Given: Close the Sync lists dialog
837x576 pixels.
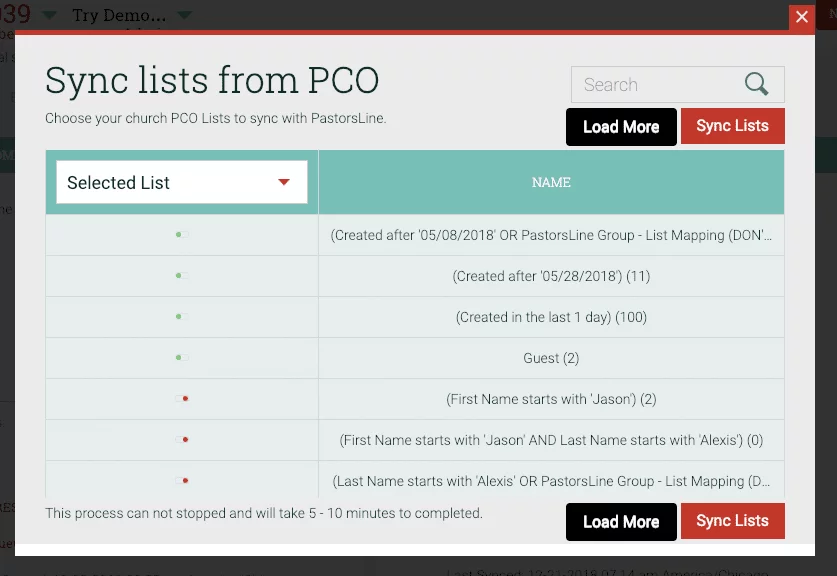Looking at the screenshot, I should [x=801, y=17].
